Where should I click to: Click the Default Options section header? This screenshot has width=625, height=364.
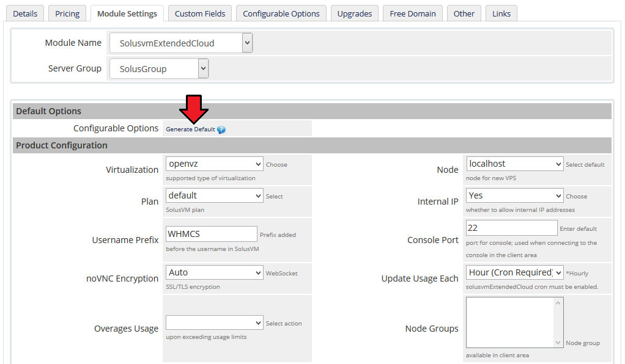312,111
